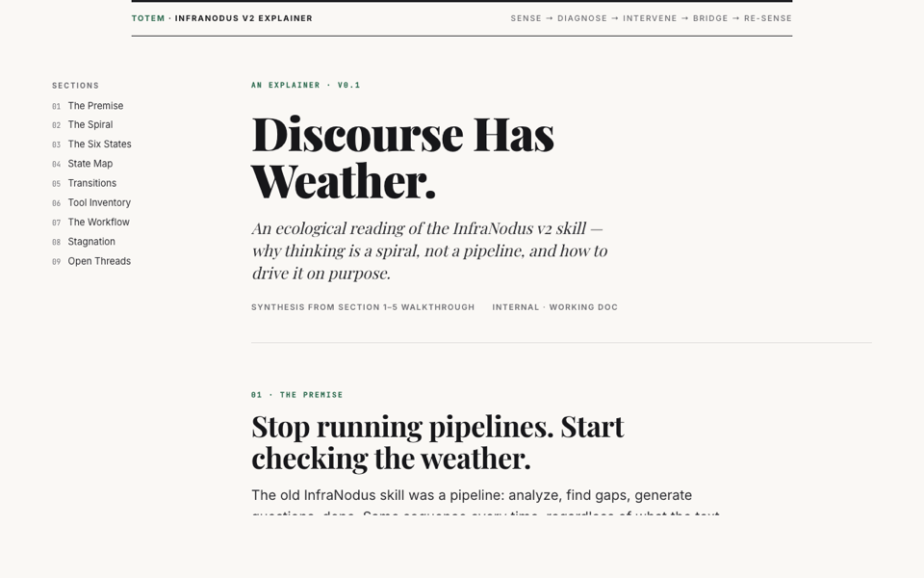Select State Map in the sections list
The width and height of the screenshot is (924, 578).
pos(90,164)
